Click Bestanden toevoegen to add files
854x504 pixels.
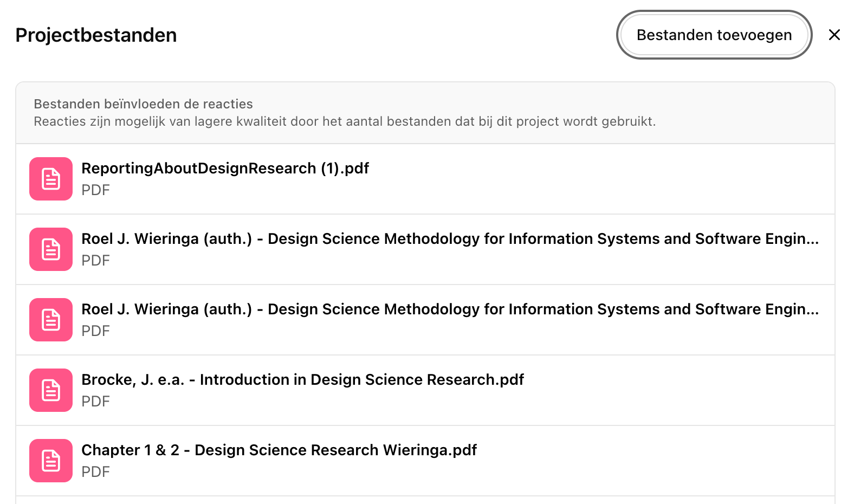pos(714,35)
